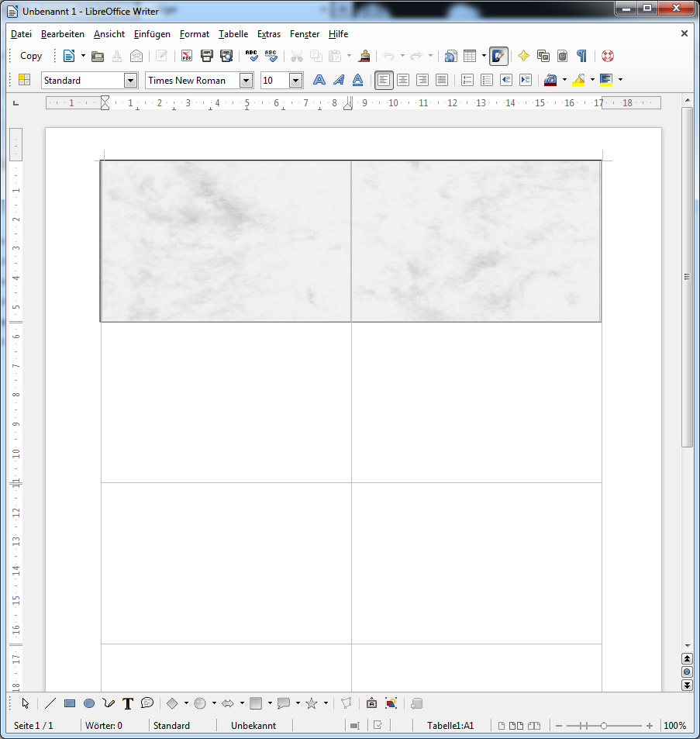This screenshot has width=700, height=739.
Task: Click the 100% zoom percentage
Action: coord(674,726)
